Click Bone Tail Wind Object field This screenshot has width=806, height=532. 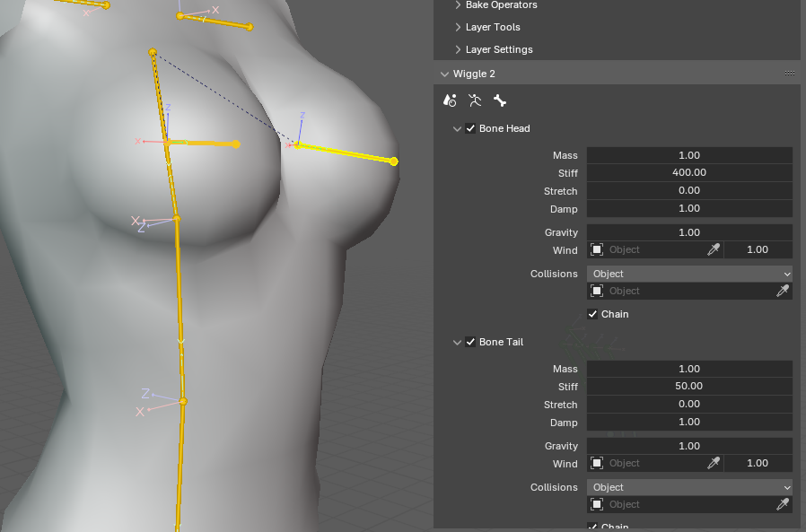(x=655, y=463)
